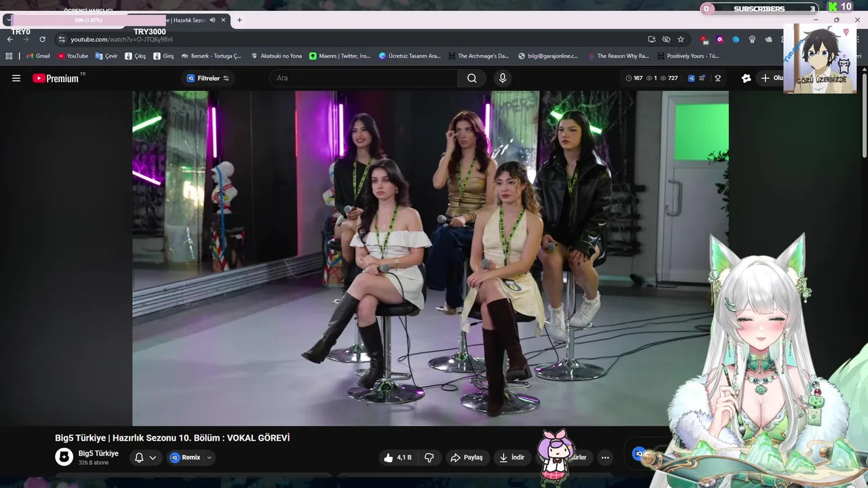The image size is (868, 488).
Task: Open the Filtreler filter button
Action: coord(208,78)
